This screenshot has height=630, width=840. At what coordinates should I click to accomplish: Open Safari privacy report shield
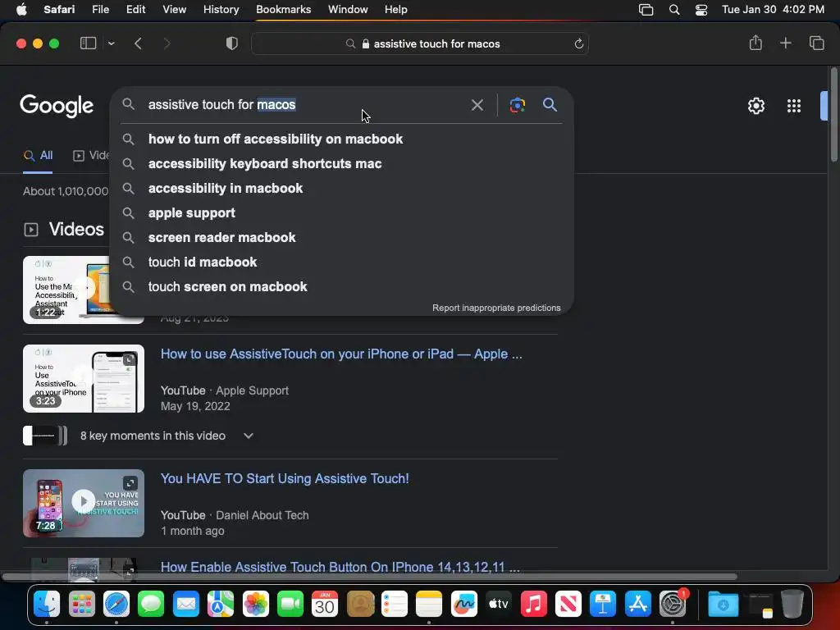pos(232,43)
